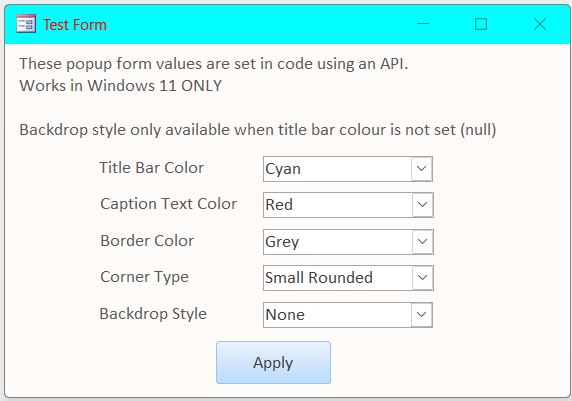Expand the Corner Type dropdown arrow

(422, 278)
